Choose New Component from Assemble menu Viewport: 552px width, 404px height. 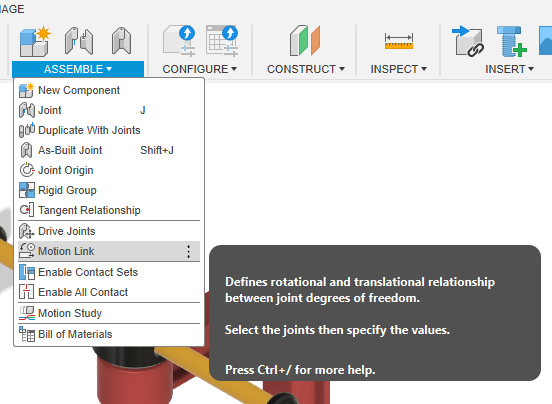pos(109,90)
